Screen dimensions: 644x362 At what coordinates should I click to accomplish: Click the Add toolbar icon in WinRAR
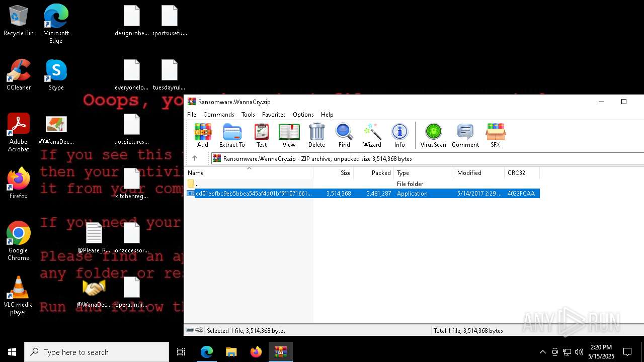pos(203,135)
